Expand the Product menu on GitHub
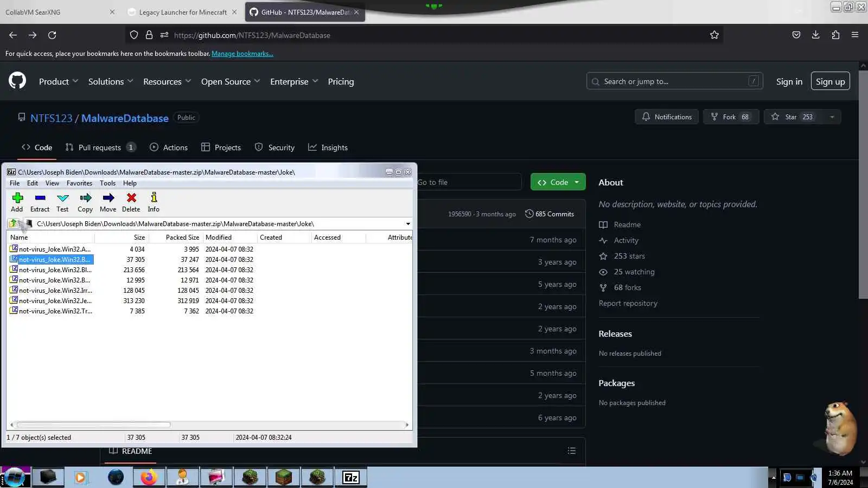Image resolution: width=868 pixels, height=488 pixels. point(59,81)
